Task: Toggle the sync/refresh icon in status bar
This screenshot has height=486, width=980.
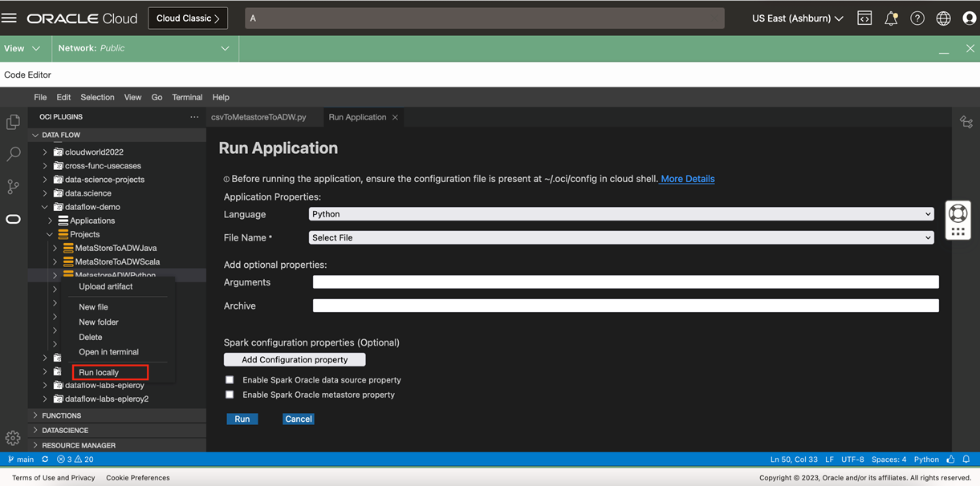Action: (x=44, y=459)
